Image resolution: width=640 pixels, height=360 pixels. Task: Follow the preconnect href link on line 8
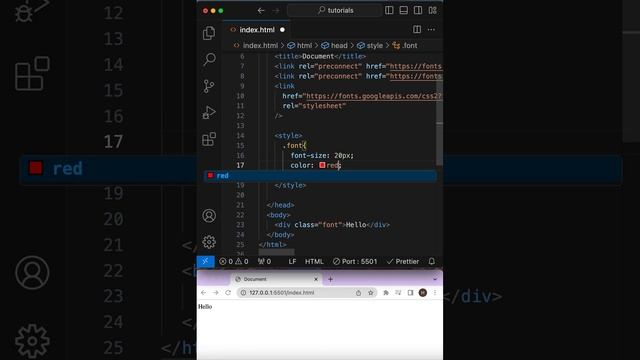(x=416, y=76)
